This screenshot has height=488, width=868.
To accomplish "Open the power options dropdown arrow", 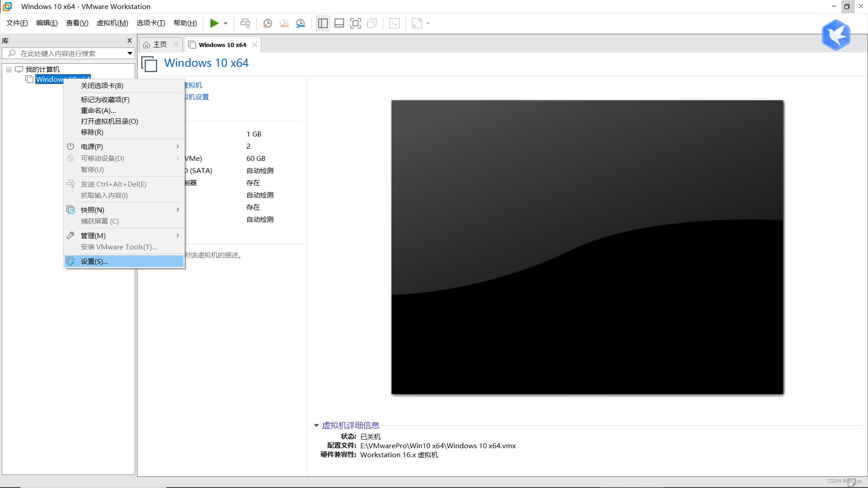I will pos(226,23).
